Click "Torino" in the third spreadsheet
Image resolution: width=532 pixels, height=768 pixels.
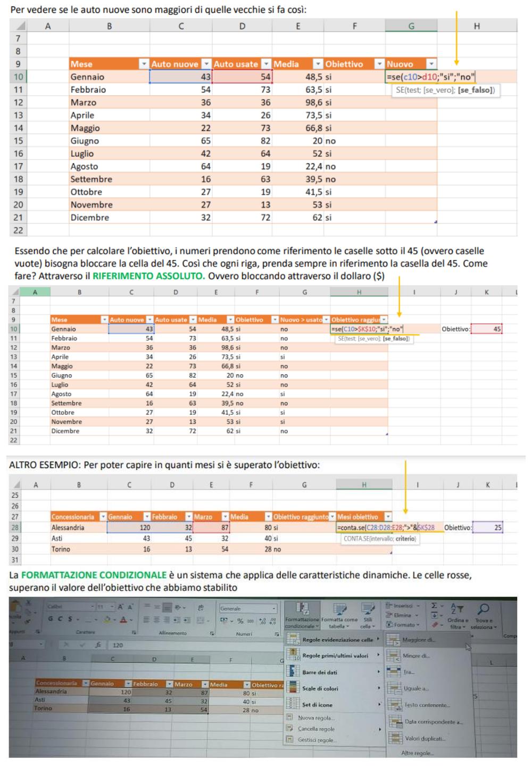[x=61, y=549]
